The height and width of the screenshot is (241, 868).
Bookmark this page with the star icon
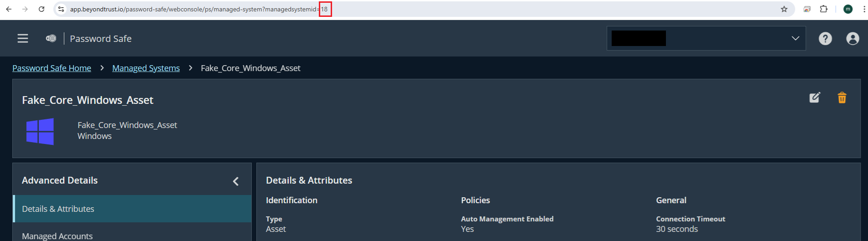(x=784, y=9)
